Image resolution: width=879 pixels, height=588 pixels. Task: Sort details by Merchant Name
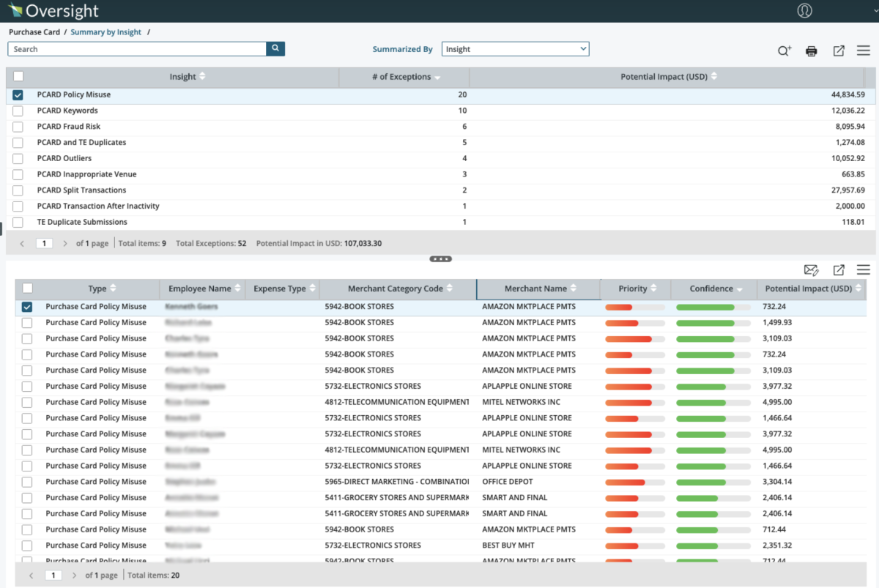pos(540,289)
